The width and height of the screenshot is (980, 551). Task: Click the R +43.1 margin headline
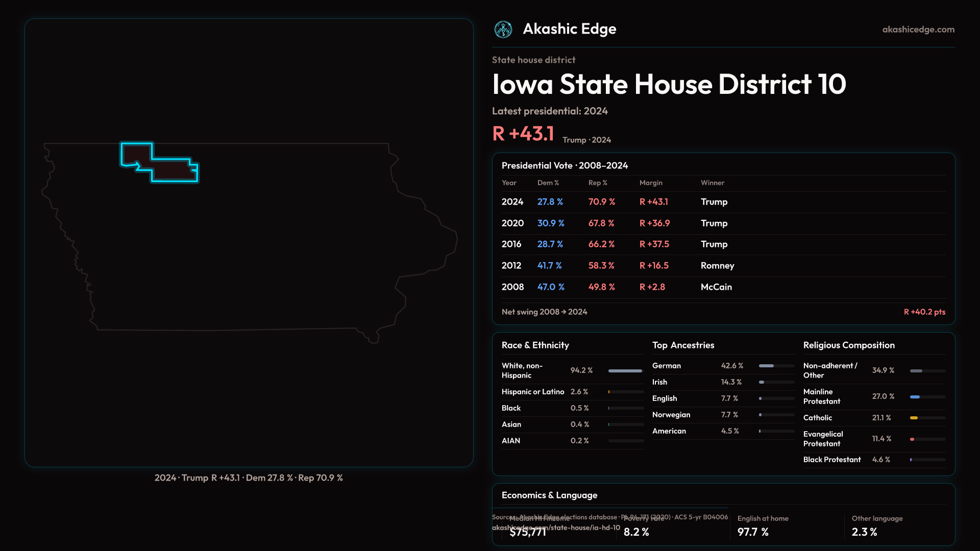click(523, 134)
